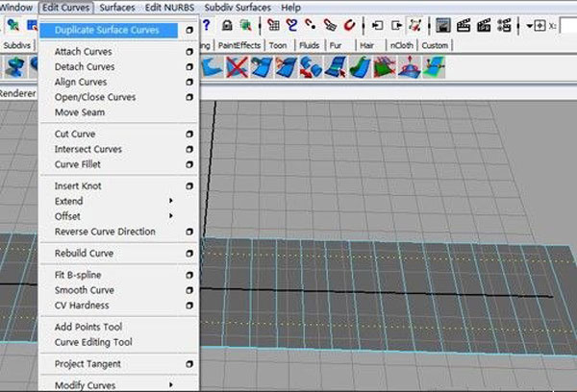This screenshot has height=392, width=577.
Task: Click the highlight selection mode icon
Action: (x=245, y=25)
